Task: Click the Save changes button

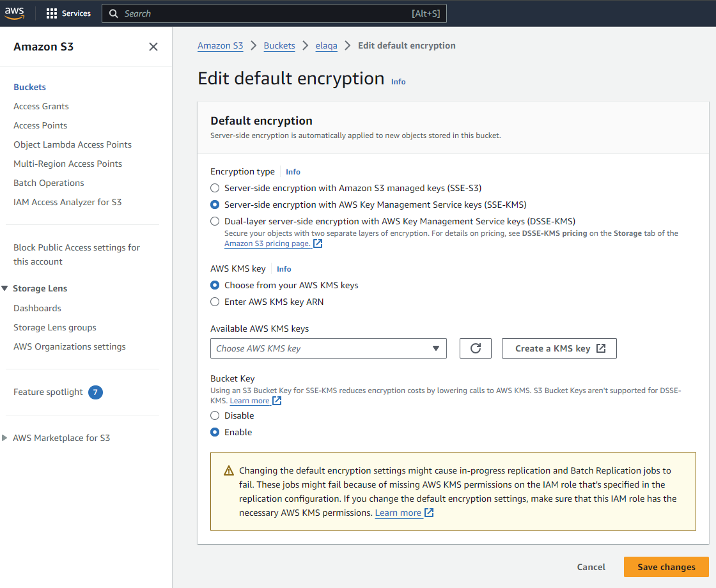Action: click(666, 567)
